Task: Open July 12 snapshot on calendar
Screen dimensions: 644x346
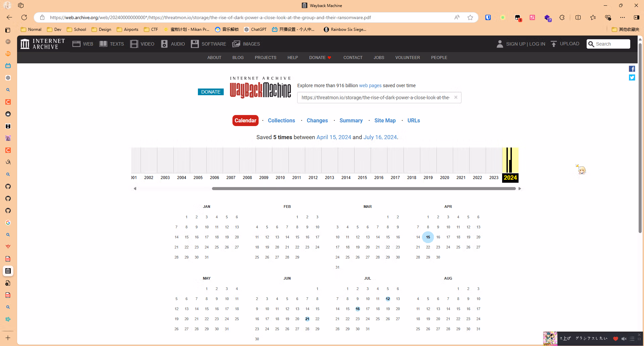Action: (388, 299)
